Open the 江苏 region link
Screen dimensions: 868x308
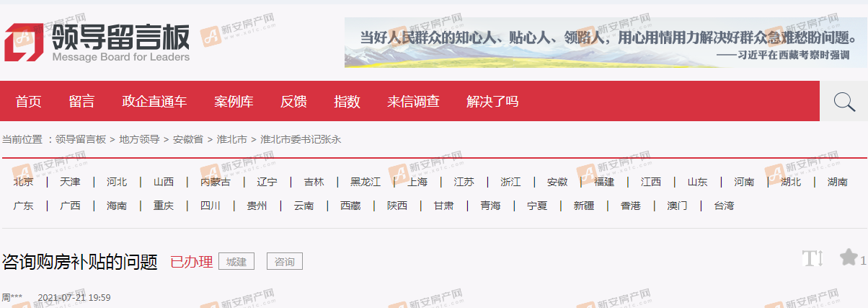coord(464,182)
